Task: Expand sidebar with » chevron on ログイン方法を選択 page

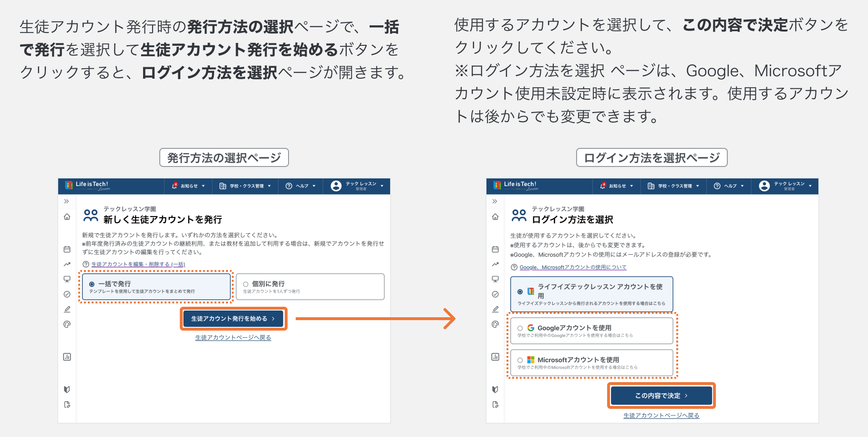Action: click(x=495, y=201)
